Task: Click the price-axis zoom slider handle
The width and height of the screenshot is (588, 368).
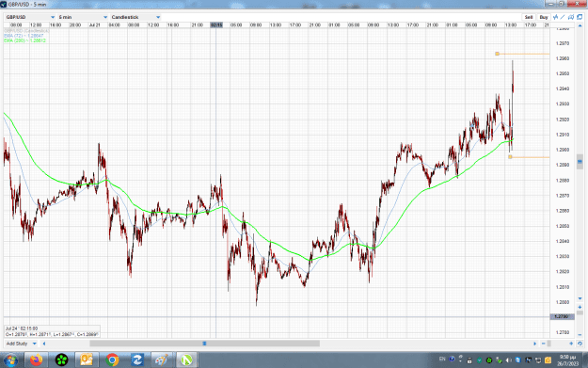Action: (x=580, y=312)
